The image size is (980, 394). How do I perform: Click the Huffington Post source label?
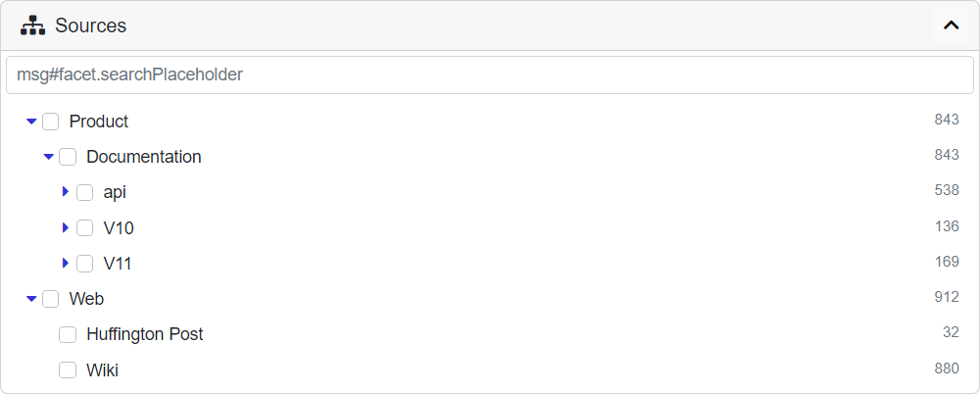pos(145,334)
